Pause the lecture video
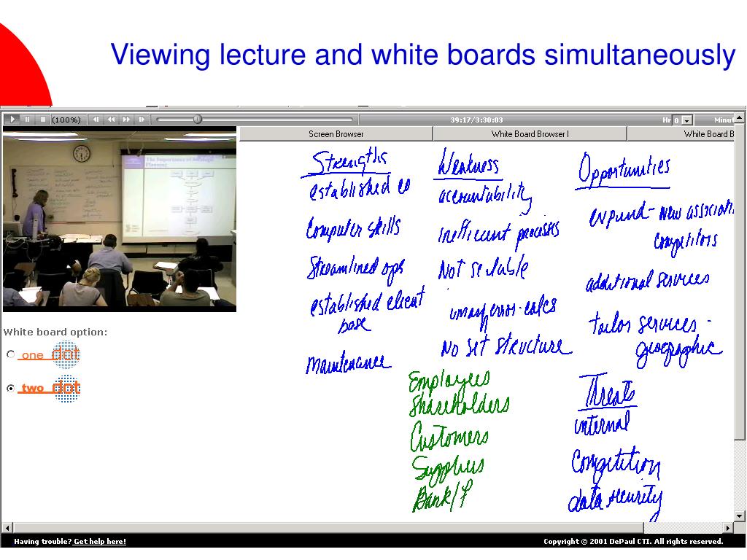Viewport: 747px width, 560px height. coord(28,119)
